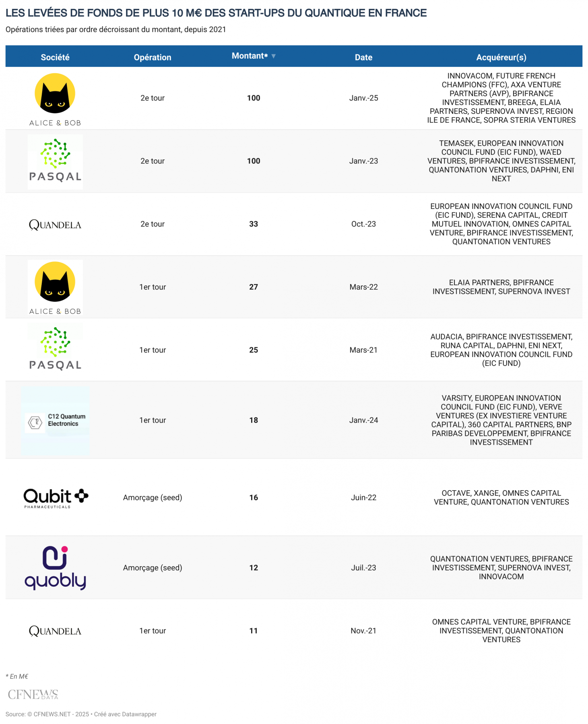This screenshot has width=588, height=724.
Task: Sort the table by the Date column header
Action: click(x=363, y=57)
